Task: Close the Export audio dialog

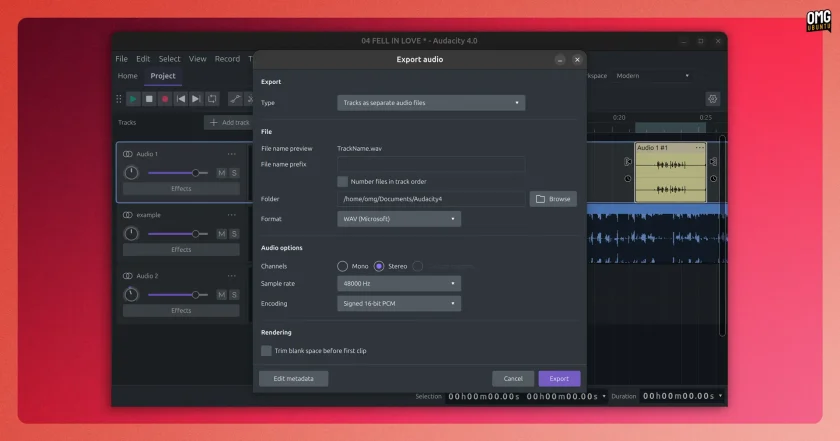Action: 577,60
